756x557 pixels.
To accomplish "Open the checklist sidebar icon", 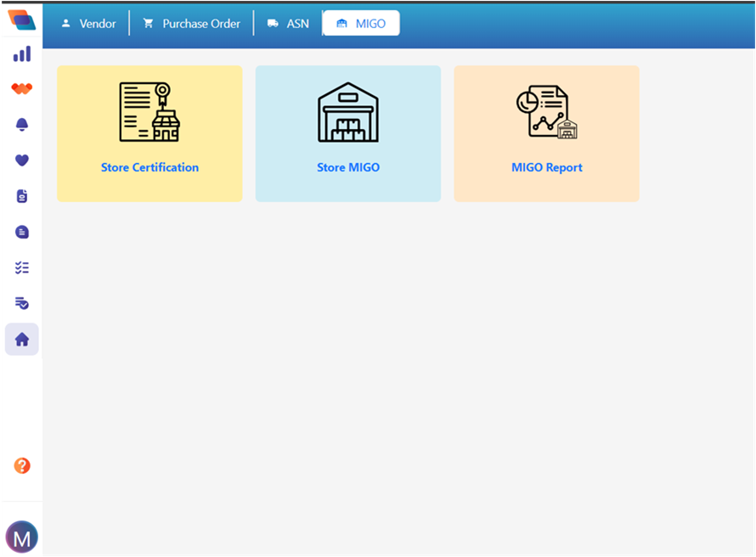I will click(x=22, y=267).
